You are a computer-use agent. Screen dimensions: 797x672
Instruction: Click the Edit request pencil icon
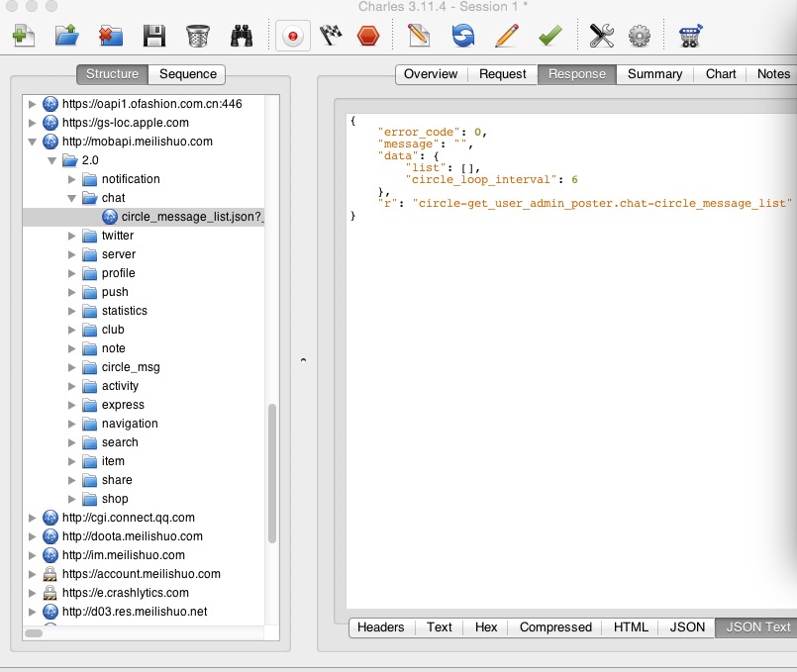click(507, 36)
